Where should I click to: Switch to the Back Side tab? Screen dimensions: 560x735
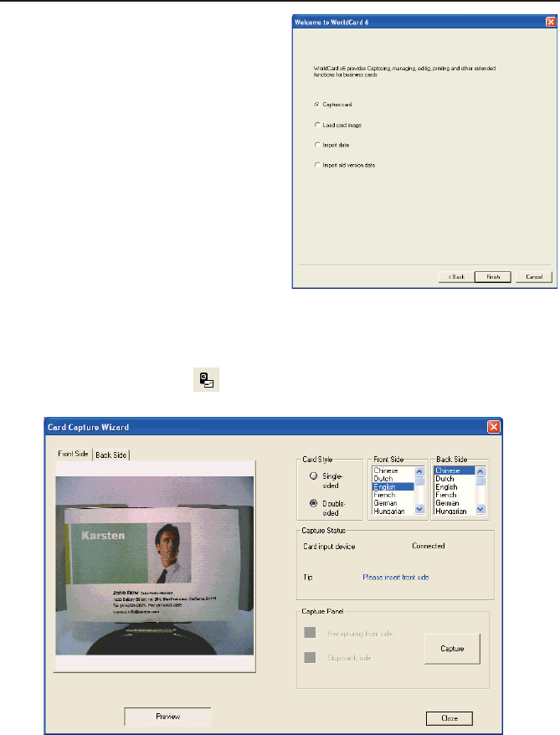click(x=111, y=455)
